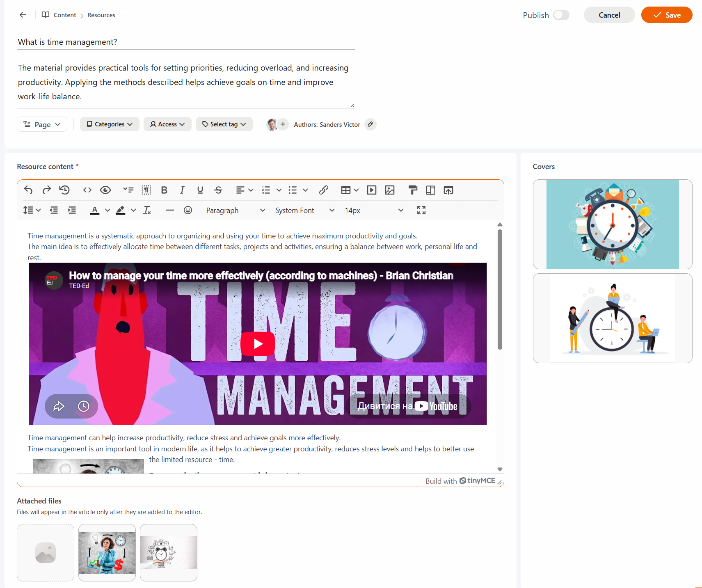This screenshot has width=702, height=588.
Task: Toggle show blocks in the editor
Action: (146, 190)
